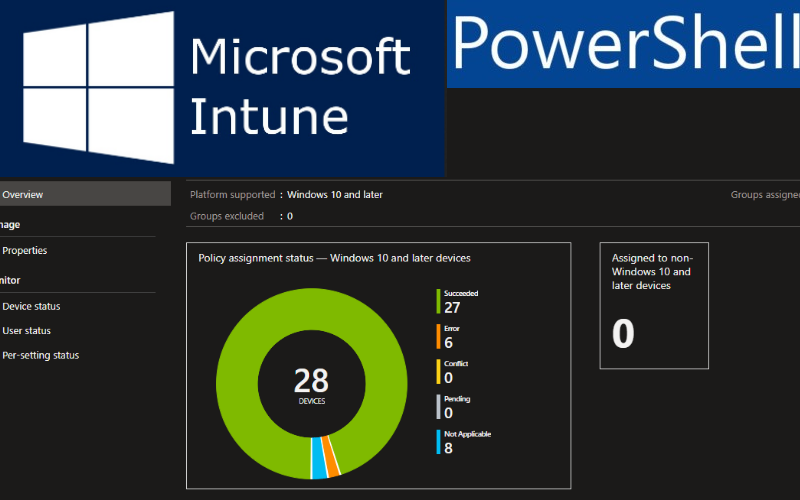Open Device status in Monitor section
800x500 pixels.
click(x=31, y=306)
